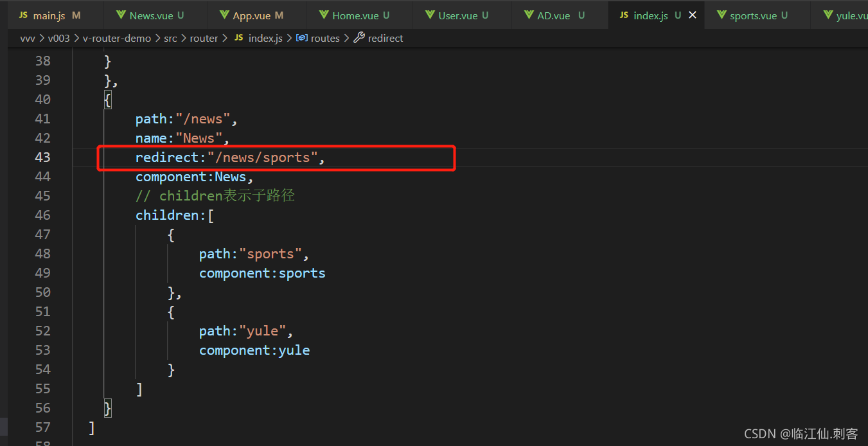Click the routes symbol icon in breadcrumb
868x446 pixels.
click(x=301, y=39)
